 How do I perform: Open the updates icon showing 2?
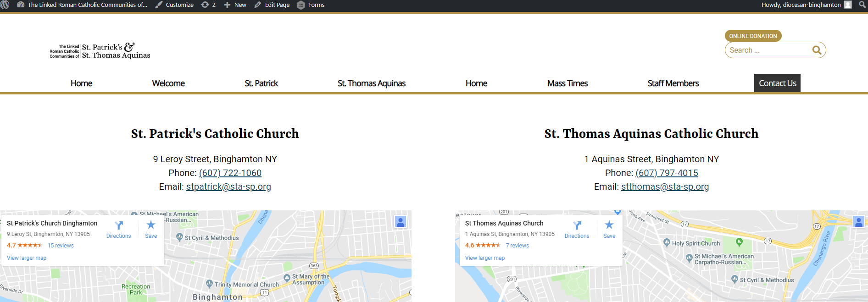coord(208,5)
